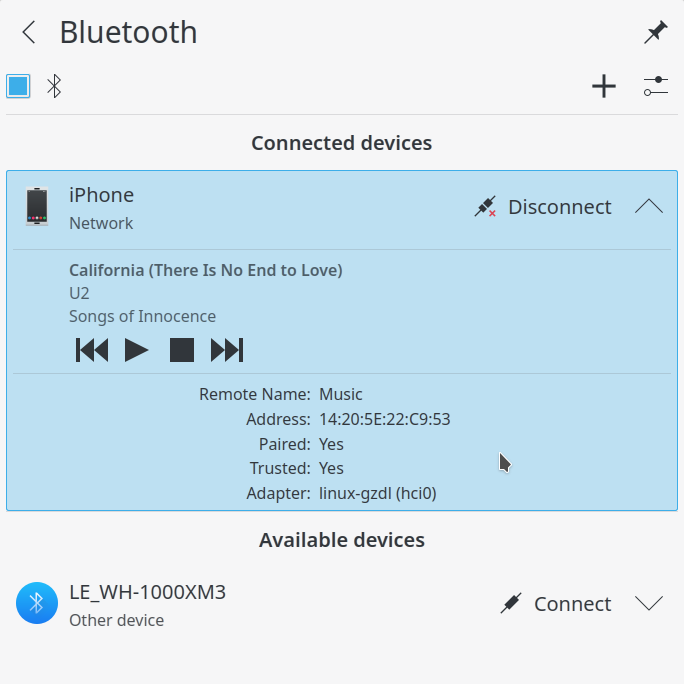Screen dimensions: 684x684
Task: Disconnect the iPhone device
Action: [x=544, y=207]
